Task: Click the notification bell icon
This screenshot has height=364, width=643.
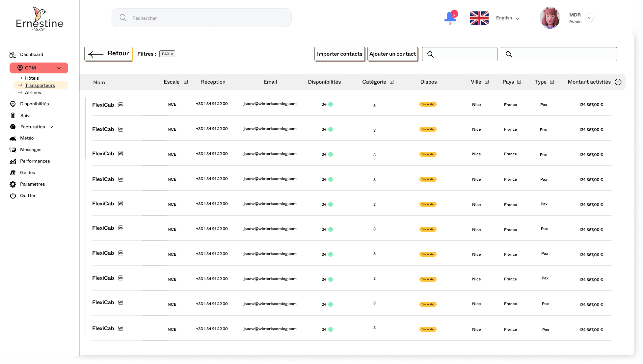Action: coord(450,18)
